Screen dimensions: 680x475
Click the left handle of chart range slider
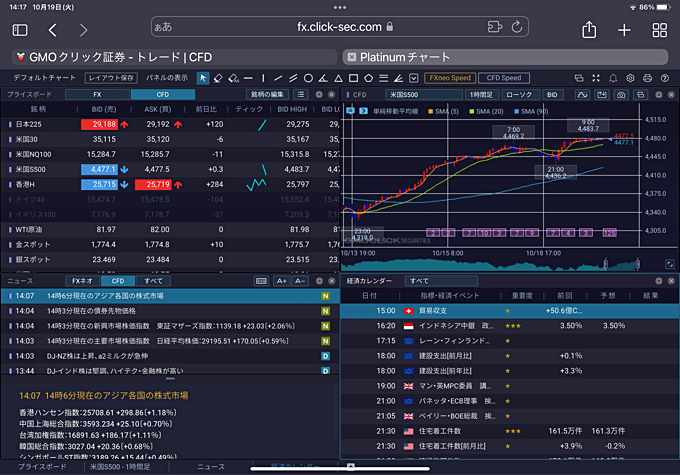coord(606,264)
